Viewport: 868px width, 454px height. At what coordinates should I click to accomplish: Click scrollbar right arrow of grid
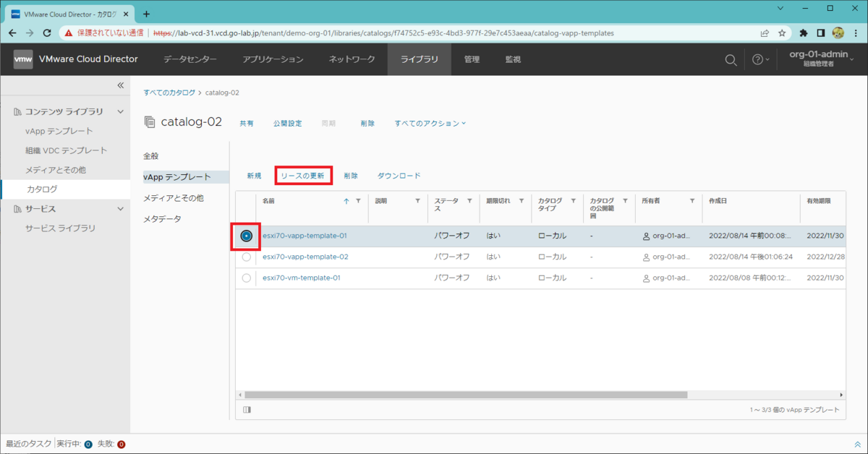click(x=841, y=395)
